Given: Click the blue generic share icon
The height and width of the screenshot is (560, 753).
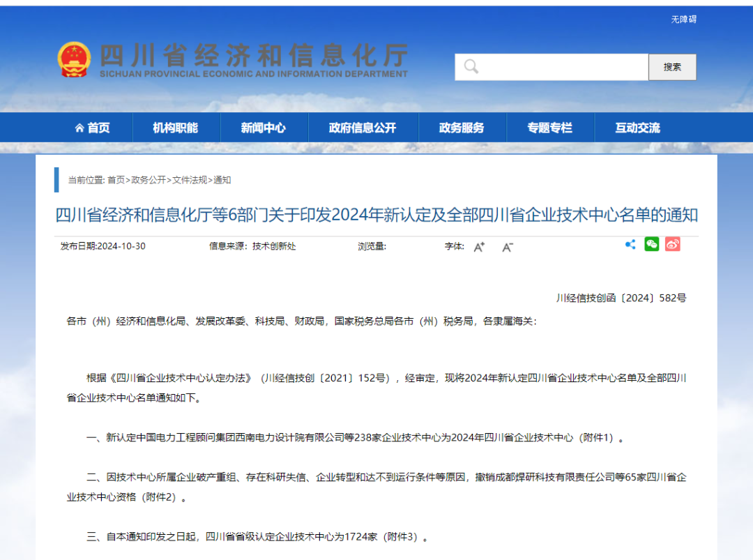Looking at the screenshot, I should (630, 244).
